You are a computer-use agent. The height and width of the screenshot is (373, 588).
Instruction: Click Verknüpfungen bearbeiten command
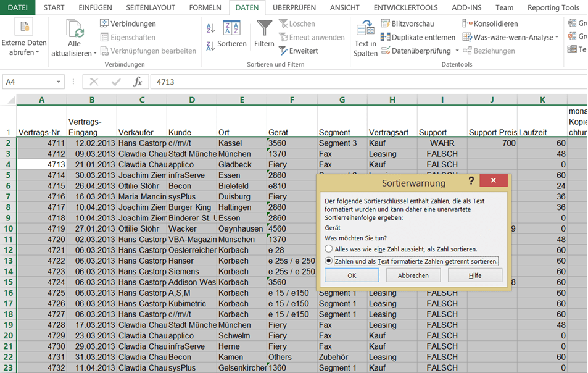[x=148, y=51]
